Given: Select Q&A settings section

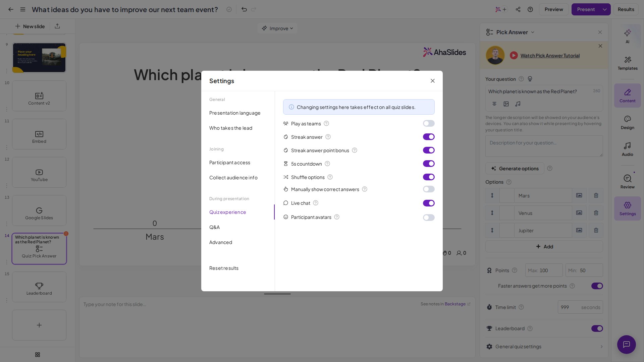Looking at the screenshot, I should [215, 227].
